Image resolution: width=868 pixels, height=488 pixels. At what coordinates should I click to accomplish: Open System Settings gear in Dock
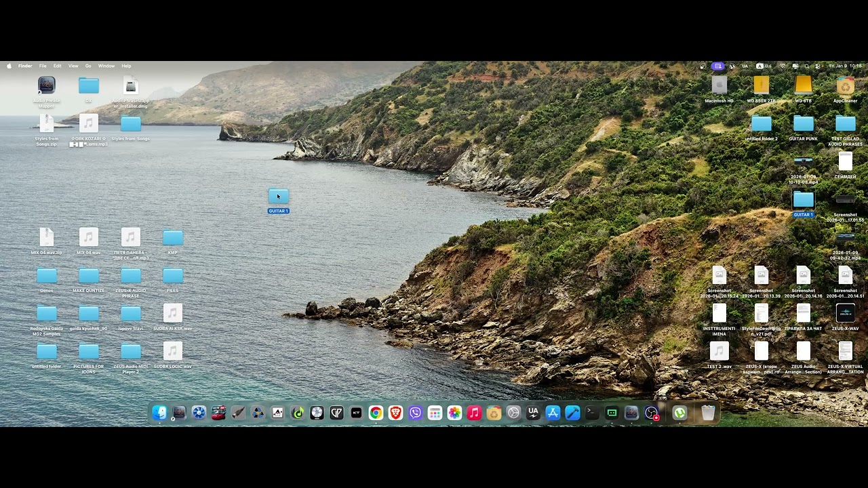tap(513, 413)
